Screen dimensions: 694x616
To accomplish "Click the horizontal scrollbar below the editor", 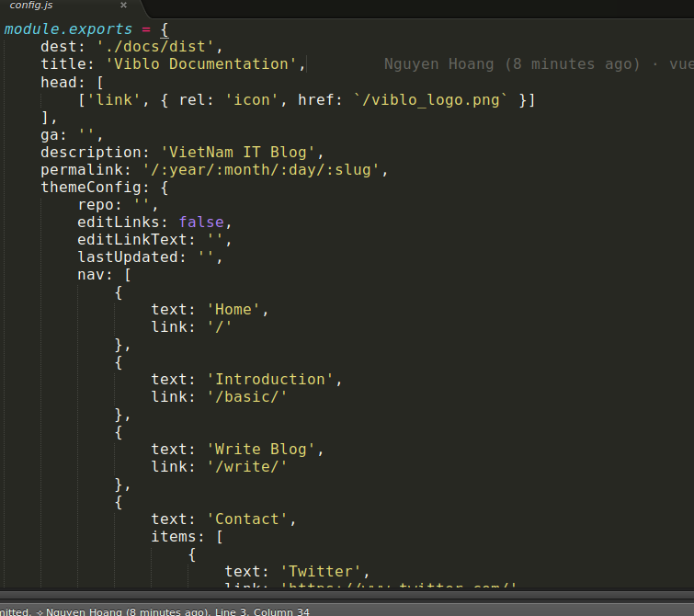I will click(347, 596).
